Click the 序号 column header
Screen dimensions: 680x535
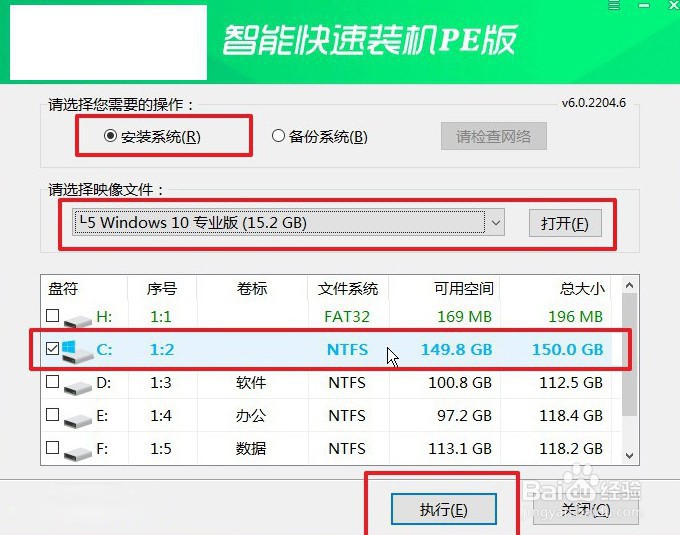162,288
